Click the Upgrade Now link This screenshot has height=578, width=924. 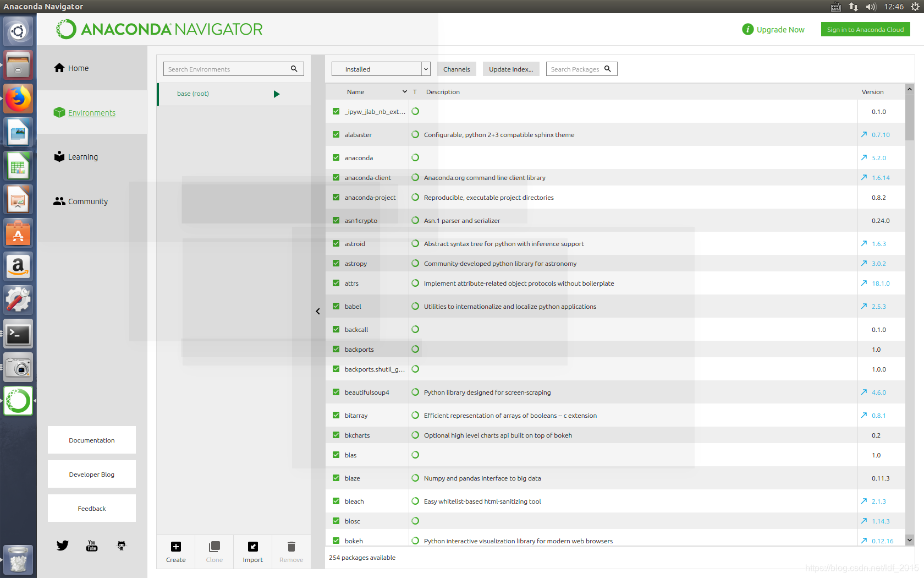click(780, 30)
